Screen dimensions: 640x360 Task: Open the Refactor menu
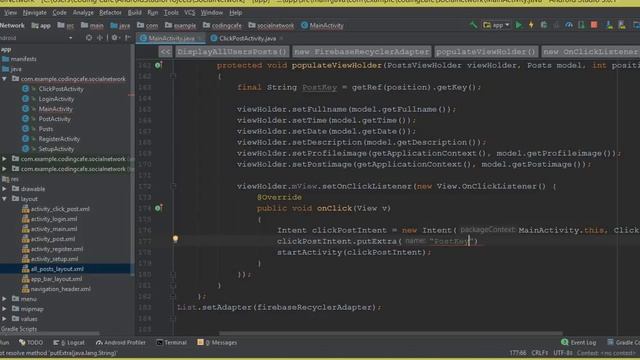coord(110,13)
